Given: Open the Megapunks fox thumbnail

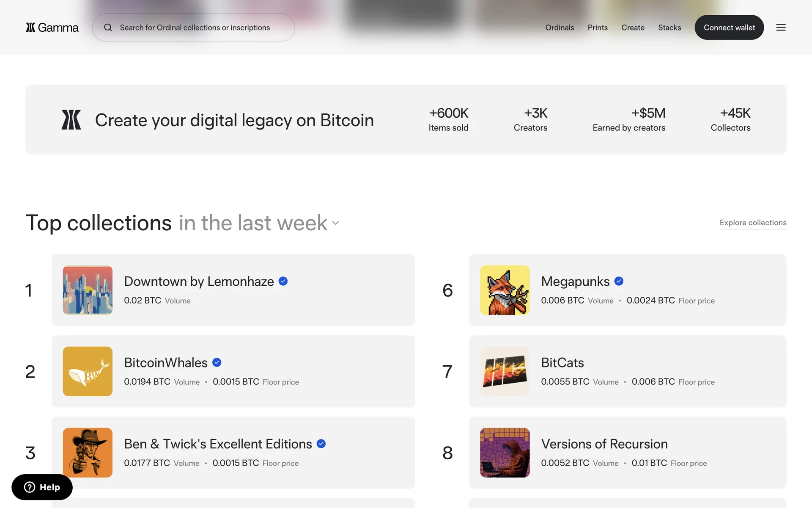Looking at the screenshot, I should [505, 290].
